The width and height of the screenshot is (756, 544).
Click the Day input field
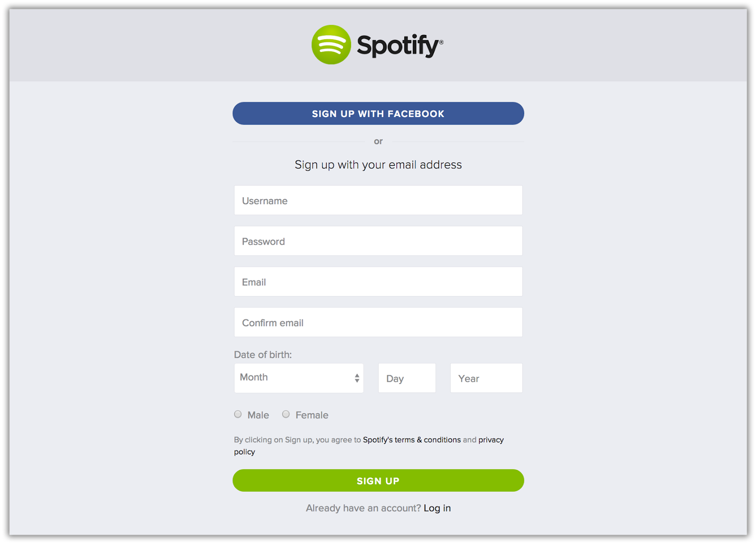[x=407, y=378]
